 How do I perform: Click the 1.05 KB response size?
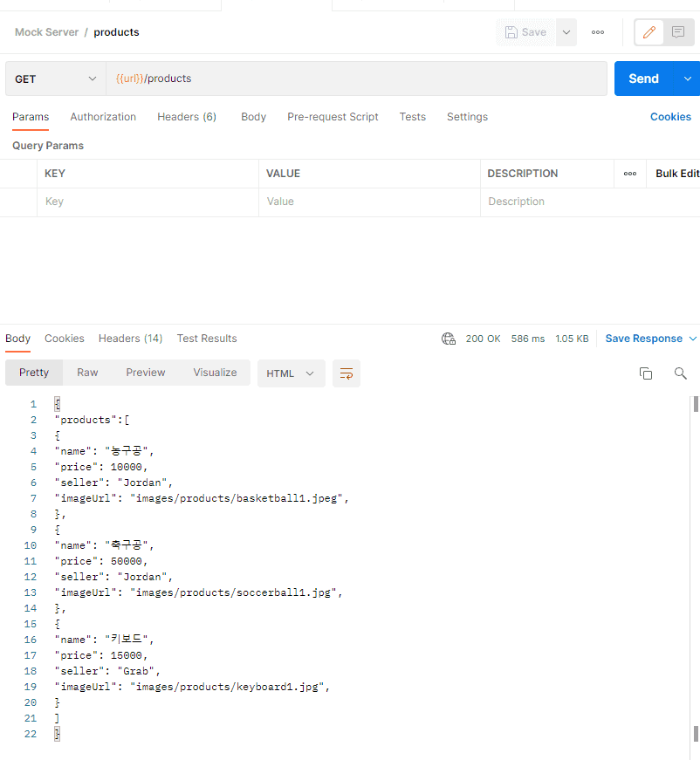[x=572, y=339]
